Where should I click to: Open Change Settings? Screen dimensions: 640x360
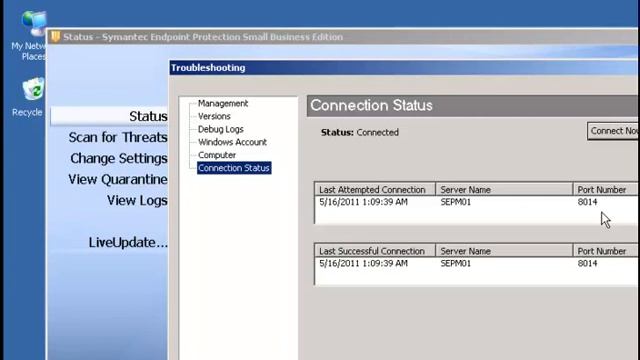(119, 158)
